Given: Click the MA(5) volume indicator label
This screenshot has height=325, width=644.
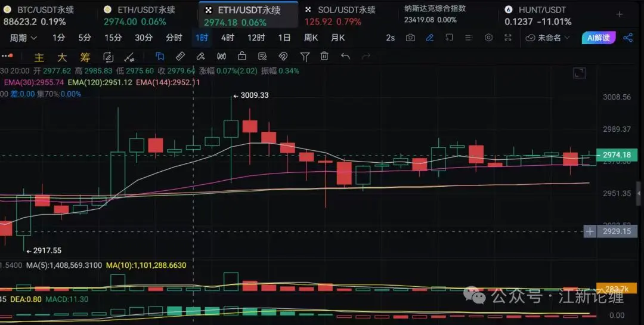Looking at the screenshot, I should (64, 265).
